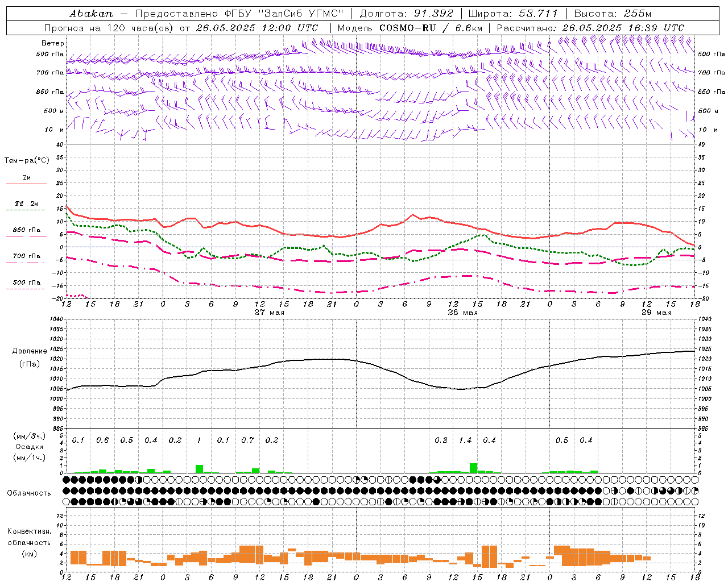Click the tallest green precipitation bar under 1.4
This screenshot has height=582, width=728.
click(x=473, y=468)
